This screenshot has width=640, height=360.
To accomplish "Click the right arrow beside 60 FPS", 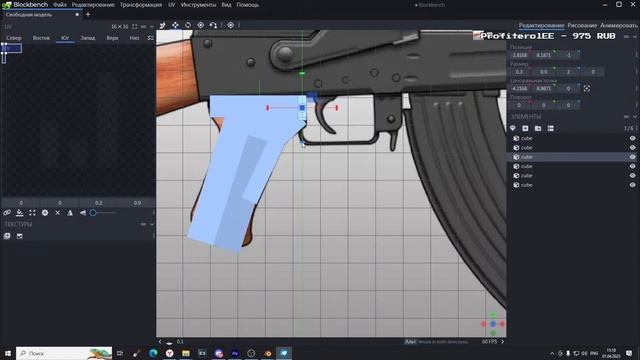I will pos(502,342).
